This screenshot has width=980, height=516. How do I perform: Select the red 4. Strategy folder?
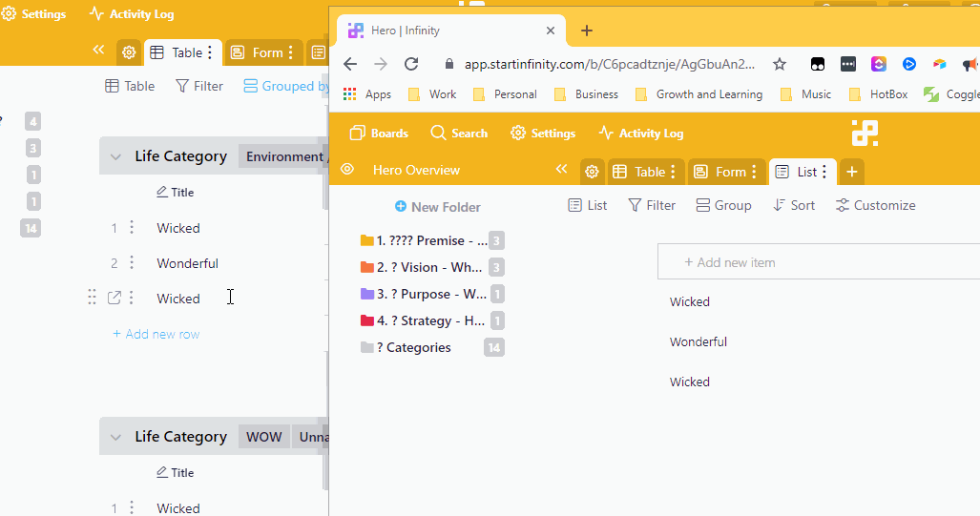point(423,320)
